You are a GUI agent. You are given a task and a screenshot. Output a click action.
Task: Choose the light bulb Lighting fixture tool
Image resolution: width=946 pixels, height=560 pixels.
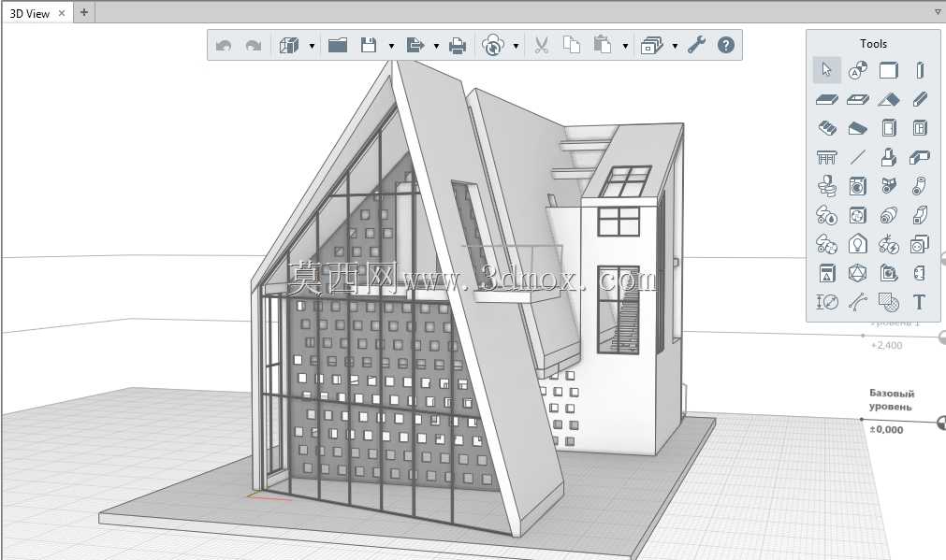857,244
